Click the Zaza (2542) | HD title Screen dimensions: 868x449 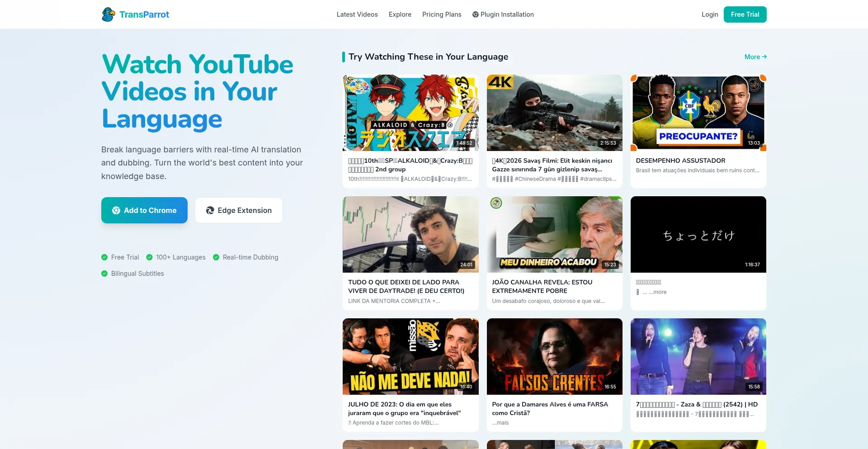tap(697, 405)
